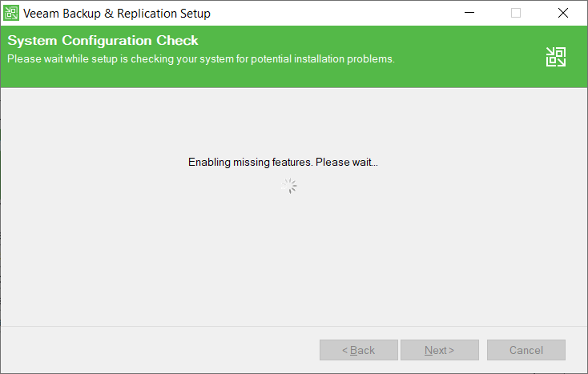Click the Back button
Image resolution: width=588 pixels, height=374 pixels.
click(358, 350)
